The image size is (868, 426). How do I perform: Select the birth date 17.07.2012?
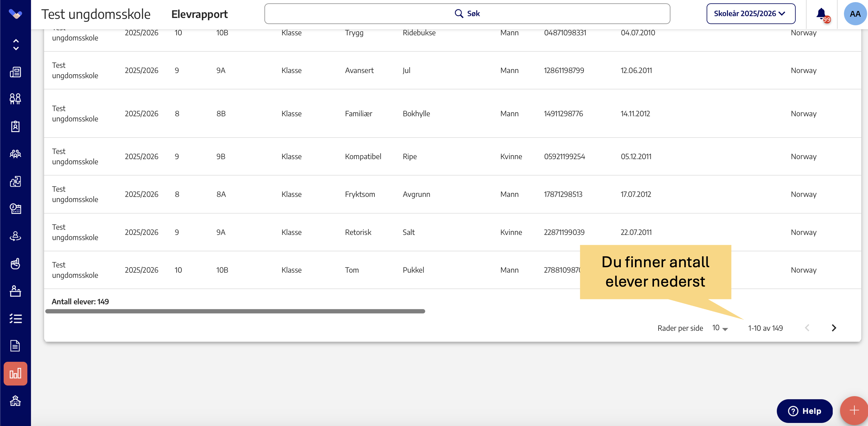tap(636, 194)
